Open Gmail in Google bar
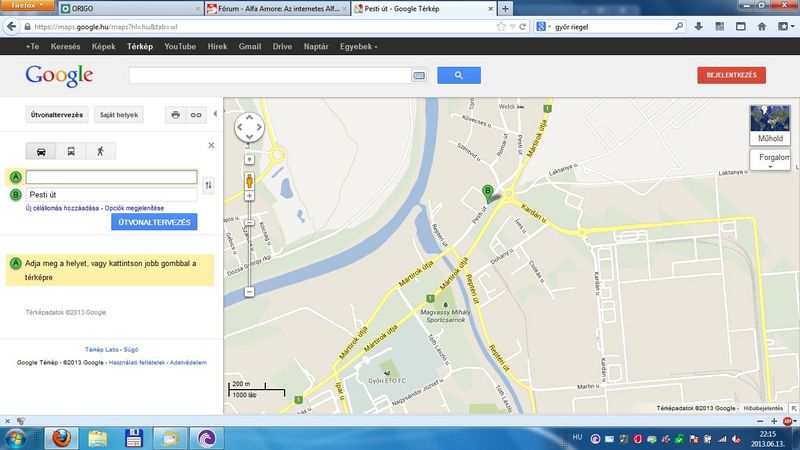The image size is (800, 450). click(250, 46)
